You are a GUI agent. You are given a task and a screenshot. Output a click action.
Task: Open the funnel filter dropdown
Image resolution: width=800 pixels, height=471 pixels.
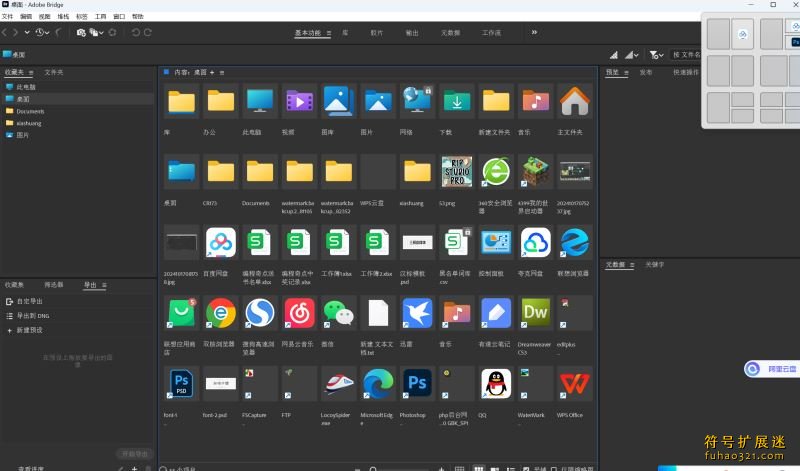point(656,55)
